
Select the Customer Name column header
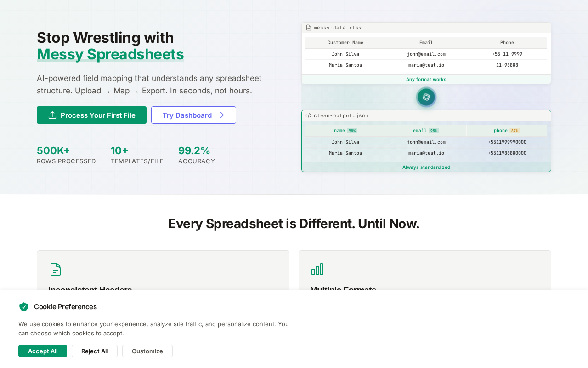(345, 43)
